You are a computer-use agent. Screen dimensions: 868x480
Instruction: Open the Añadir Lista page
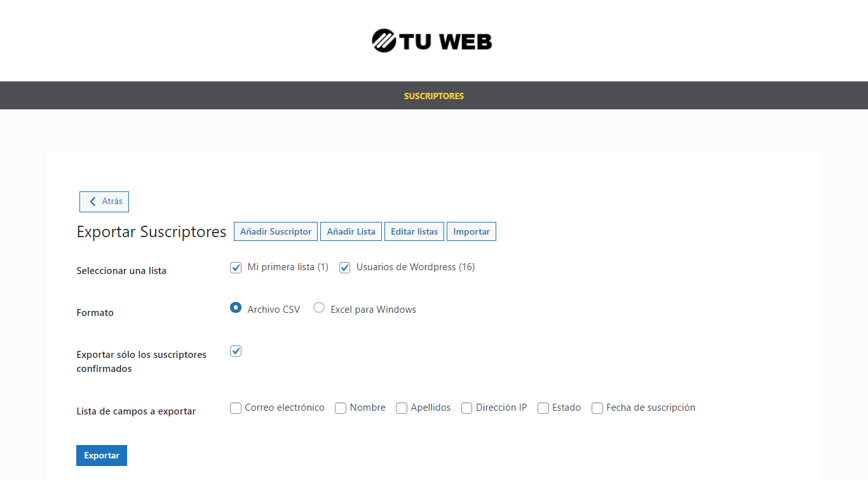pyautogui.click(x=351, y=231)
